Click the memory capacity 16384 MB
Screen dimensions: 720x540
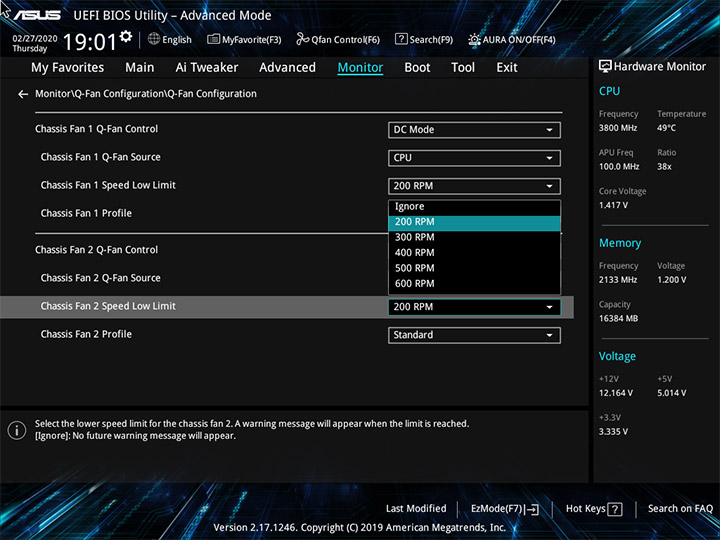coord(619,319)
